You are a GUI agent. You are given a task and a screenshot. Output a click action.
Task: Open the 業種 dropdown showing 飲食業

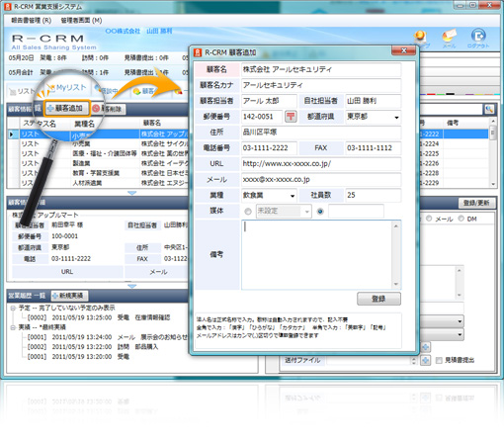click(x=269, y=195)
